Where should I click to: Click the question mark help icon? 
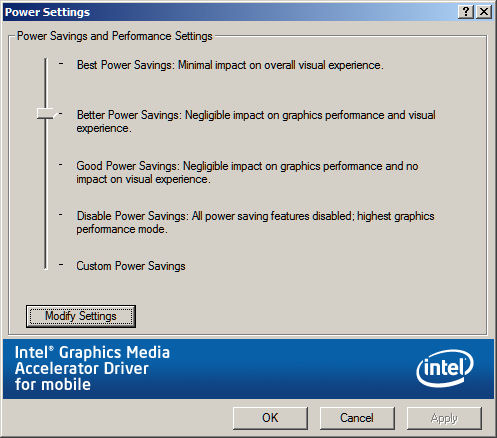(466, 12)
